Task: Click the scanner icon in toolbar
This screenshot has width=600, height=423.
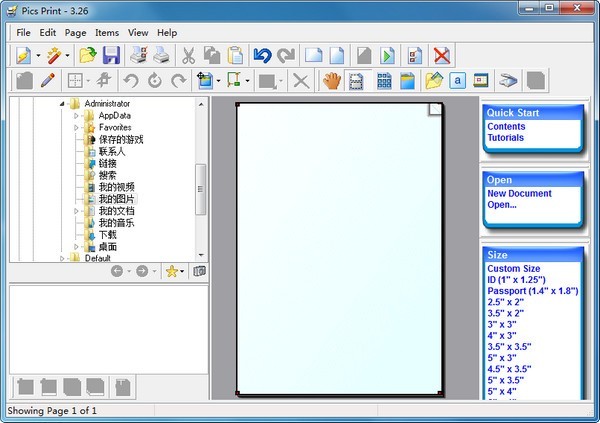Action: (x=508, y=81)
